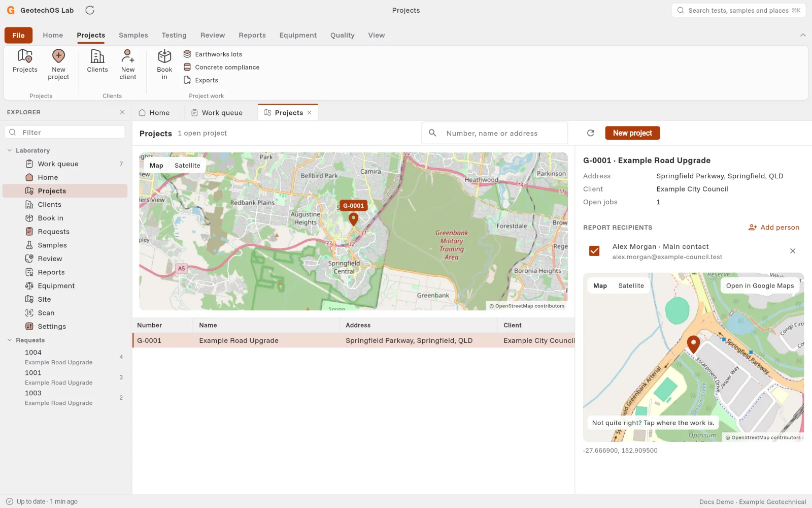This screenshot has width=812, height=508.
Task: Open Exports from the ribbon
Action: pos(201,80)
